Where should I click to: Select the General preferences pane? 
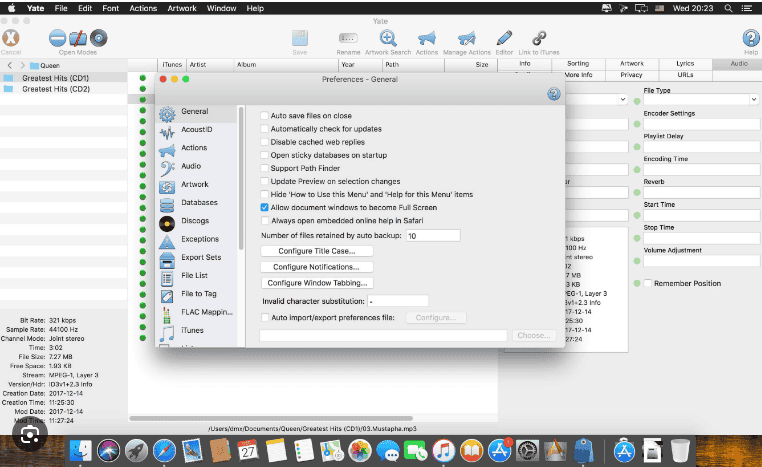(197, 112)
